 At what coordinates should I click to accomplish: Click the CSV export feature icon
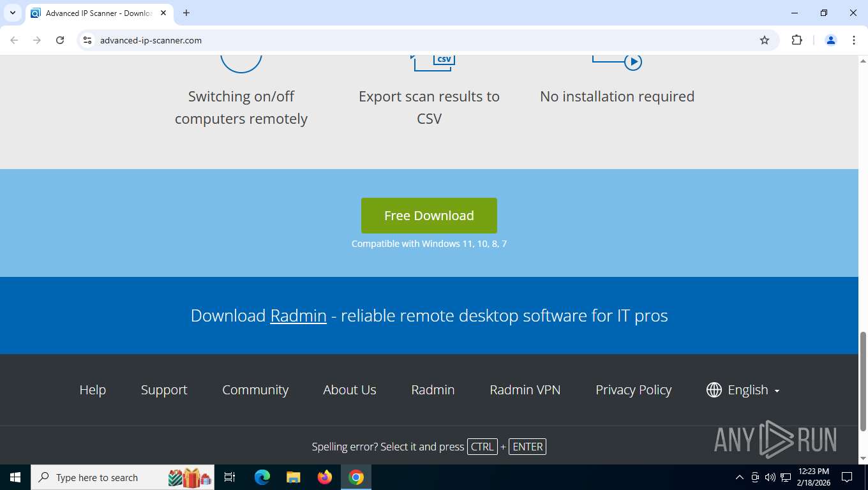point(434,63)
